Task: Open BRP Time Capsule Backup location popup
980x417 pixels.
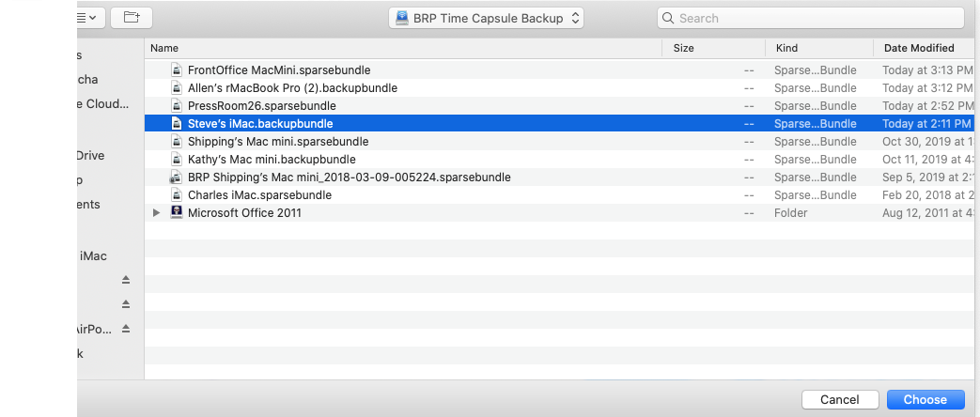Action: (x=487, y=18)
